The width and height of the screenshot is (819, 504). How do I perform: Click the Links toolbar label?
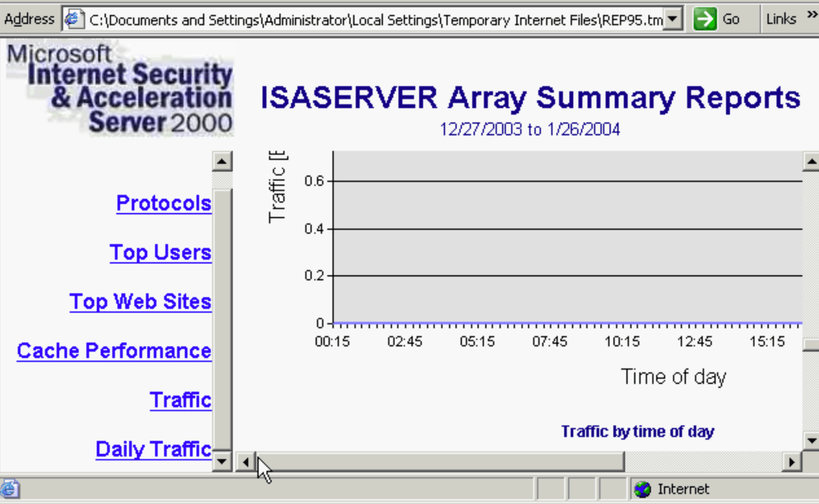coord(781,20)
